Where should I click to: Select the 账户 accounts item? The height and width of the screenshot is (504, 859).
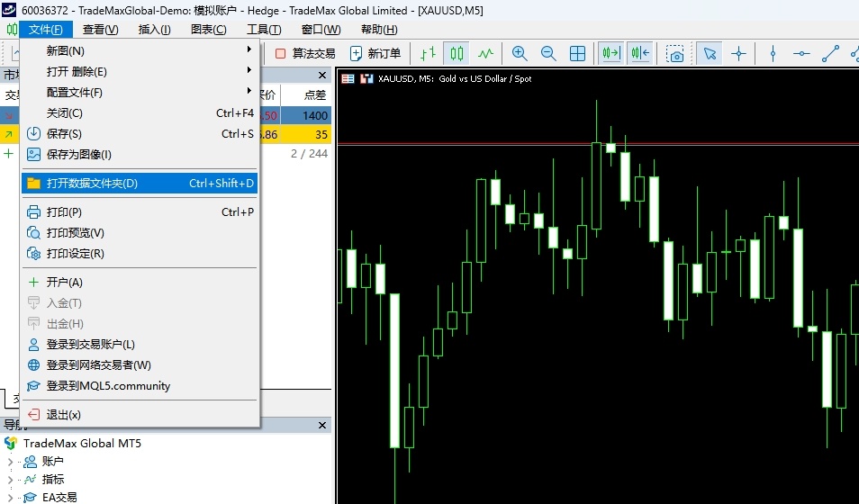pyautogui.click(x=52, y=462)
